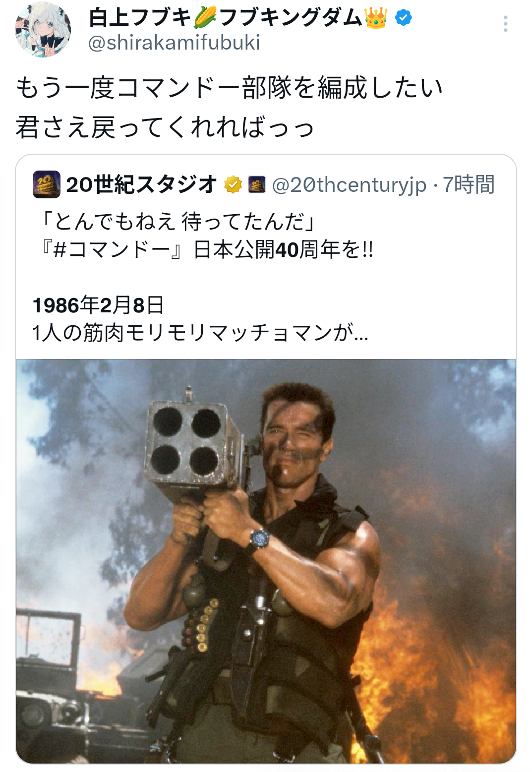Click the corn emoji in the display name

[x=205, y=18]
